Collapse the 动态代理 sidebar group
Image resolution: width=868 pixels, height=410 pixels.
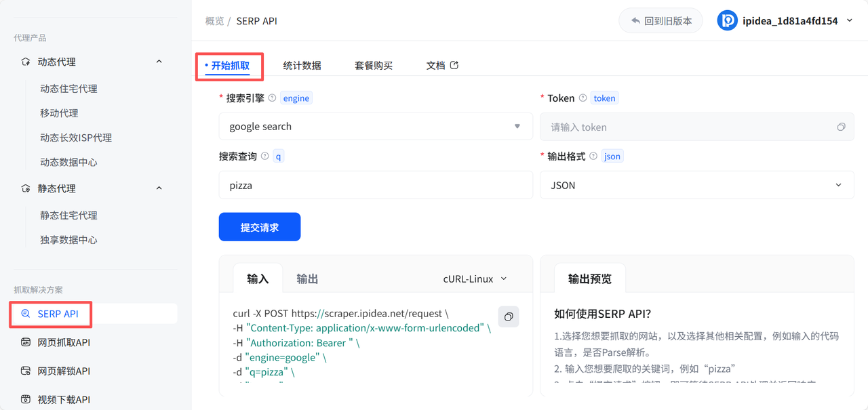coord(159,62)
